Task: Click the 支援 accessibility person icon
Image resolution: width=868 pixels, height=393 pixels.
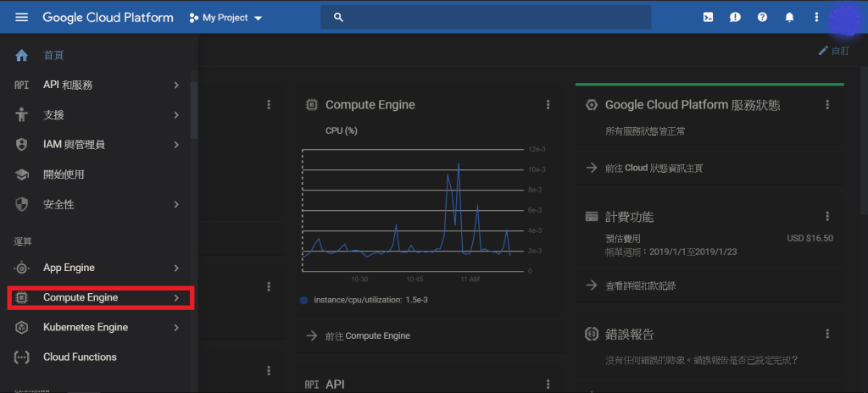Action: (21, 115)
